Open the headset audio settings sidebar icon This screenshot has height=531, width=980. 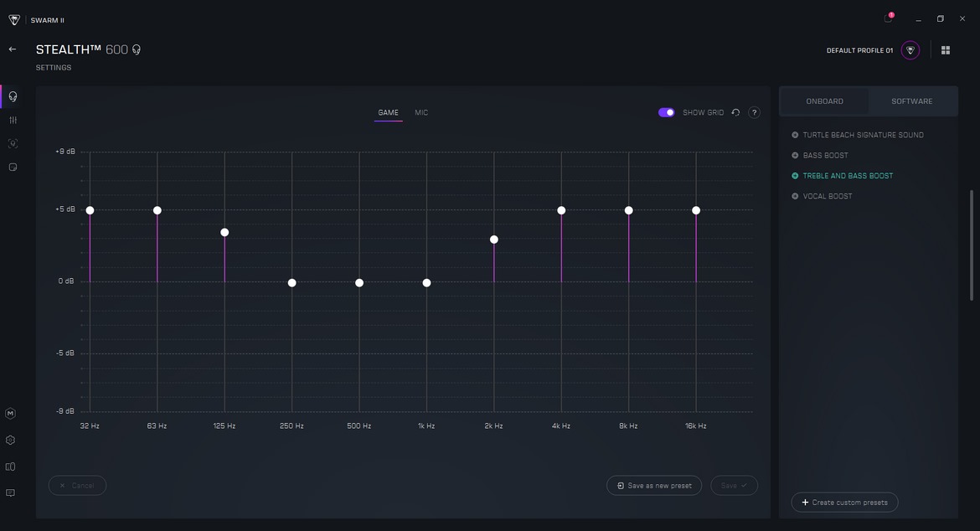click(13, 96)
